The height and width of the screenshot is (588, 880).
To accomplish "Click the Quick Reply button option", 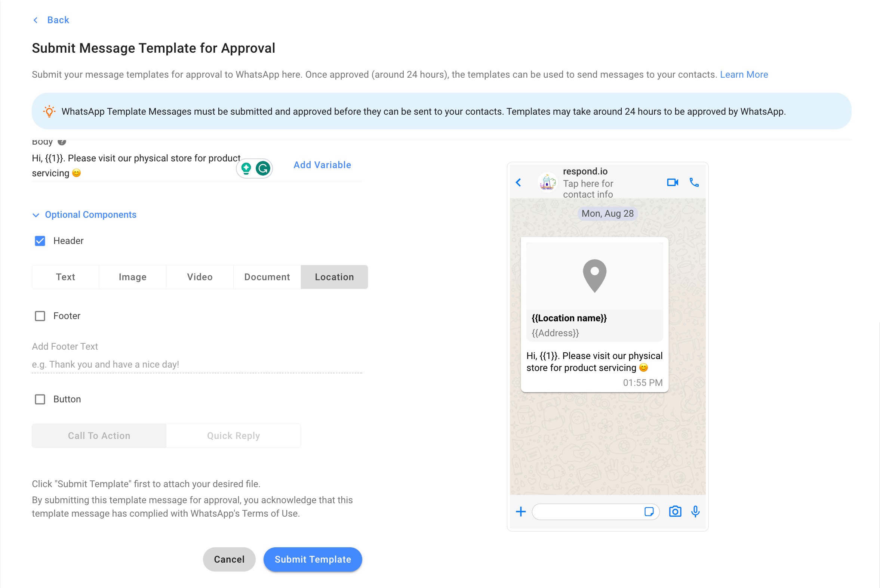I will click(234, 435).
